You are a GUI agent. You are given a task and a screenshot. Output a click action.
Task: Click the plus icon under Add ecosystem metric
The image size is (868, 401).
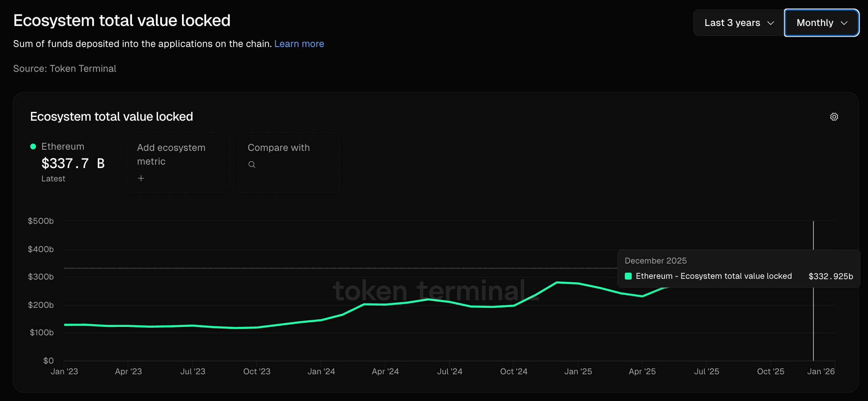click(141, 178)
